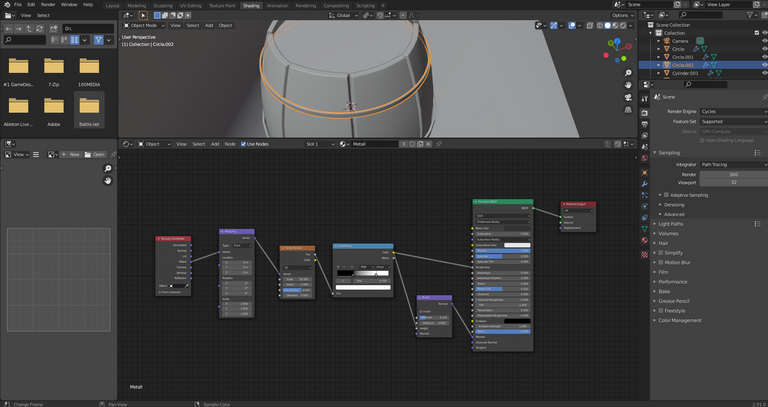Open the Object Mode dropdown

(x=144, y=25)
